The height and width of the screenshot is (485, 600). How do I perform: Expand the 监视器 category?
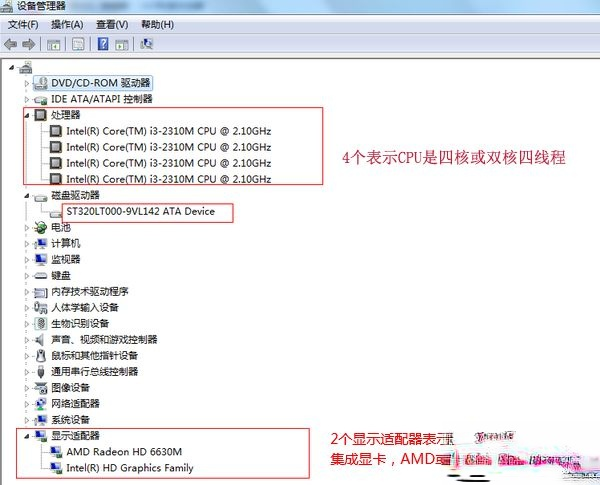26,260
